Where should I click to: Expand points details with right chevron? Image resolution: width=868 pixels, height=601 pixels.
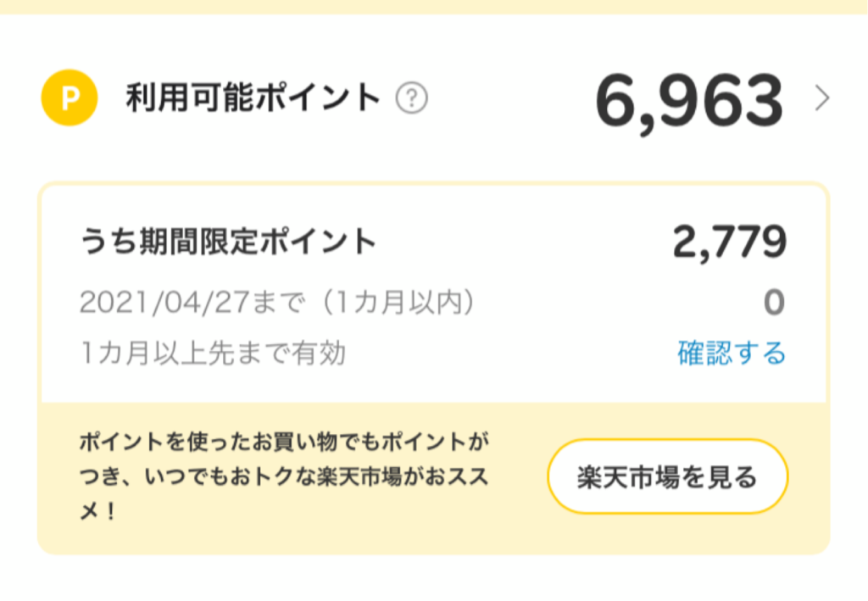pyautogui.click(x=822, y=98)
